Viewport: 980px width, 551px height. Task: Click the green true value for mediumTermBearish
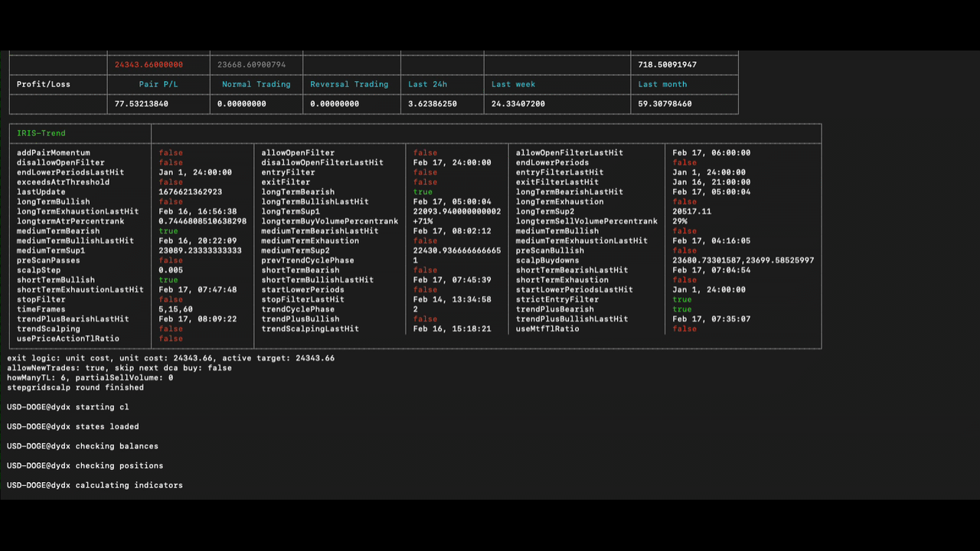[x=168, y=231]
